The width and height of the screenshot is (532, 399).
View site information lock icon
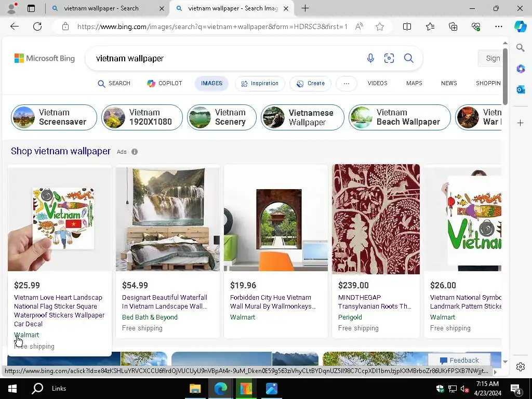pyautogui.click(x=65, y=26)
